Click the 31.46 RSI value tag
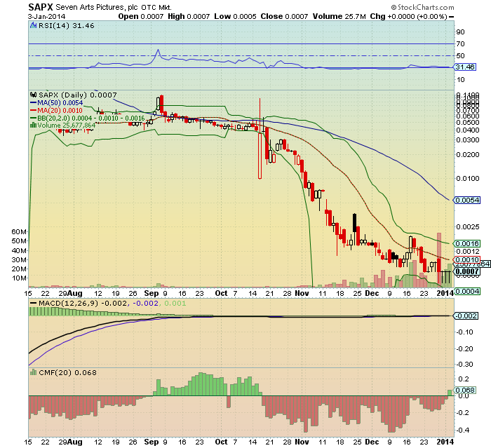This screenshot has width=491, height=448. [465, 67]
